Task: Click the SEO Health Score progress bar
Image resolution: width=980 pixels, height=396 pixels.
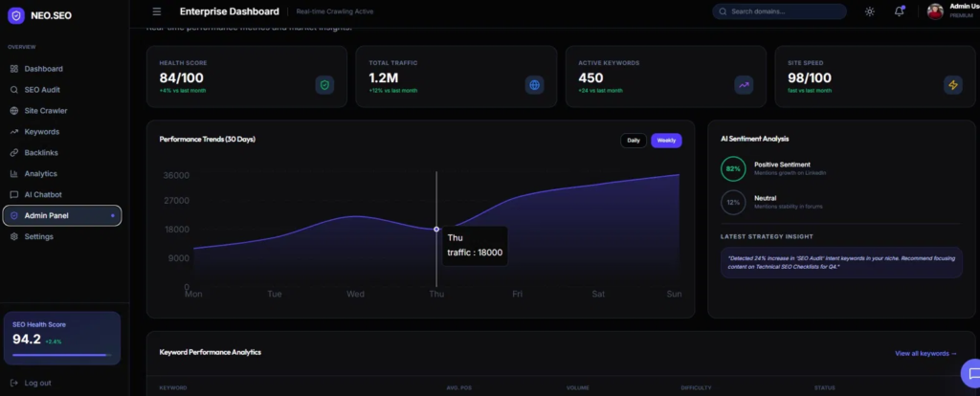Action: (62, 355)
